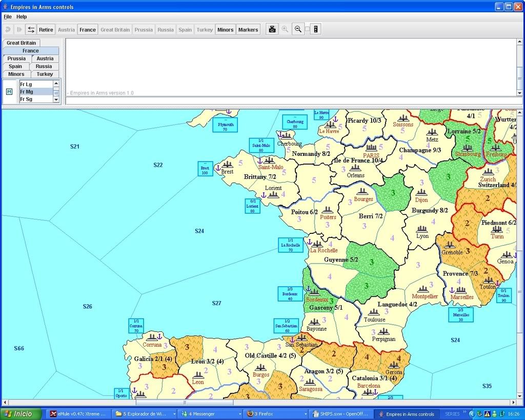Click the piece list scrollbar thumb
Screen dimensions: 525x420
click(56, 92)
